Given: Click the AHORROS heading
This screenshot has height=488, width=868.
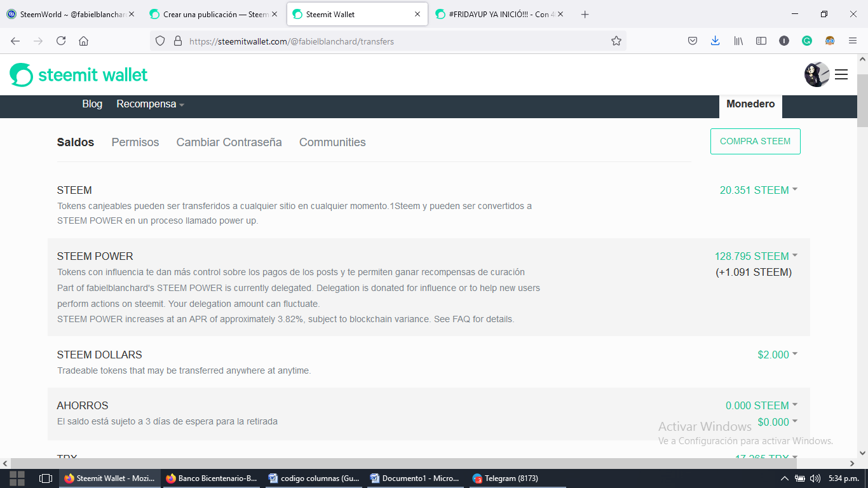Looking at the screenshot, I should pos(83,405).
